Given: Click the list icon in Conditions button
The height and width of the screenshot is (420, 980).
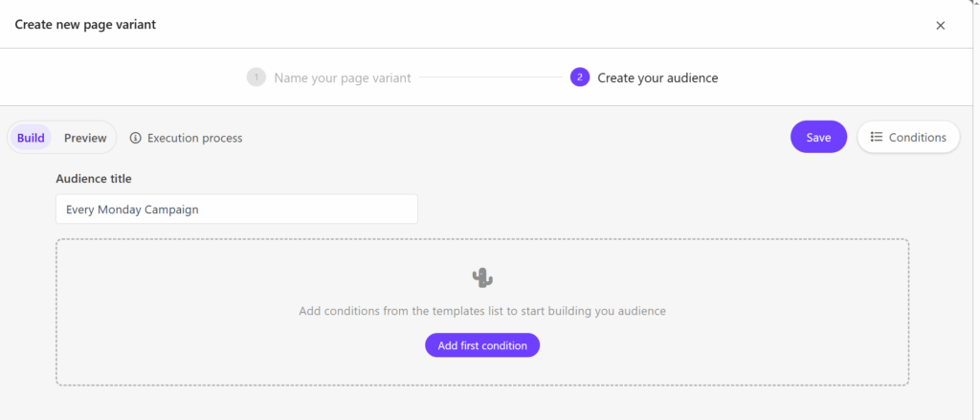Looking at the screenshot, I should (x=876, y=137).
